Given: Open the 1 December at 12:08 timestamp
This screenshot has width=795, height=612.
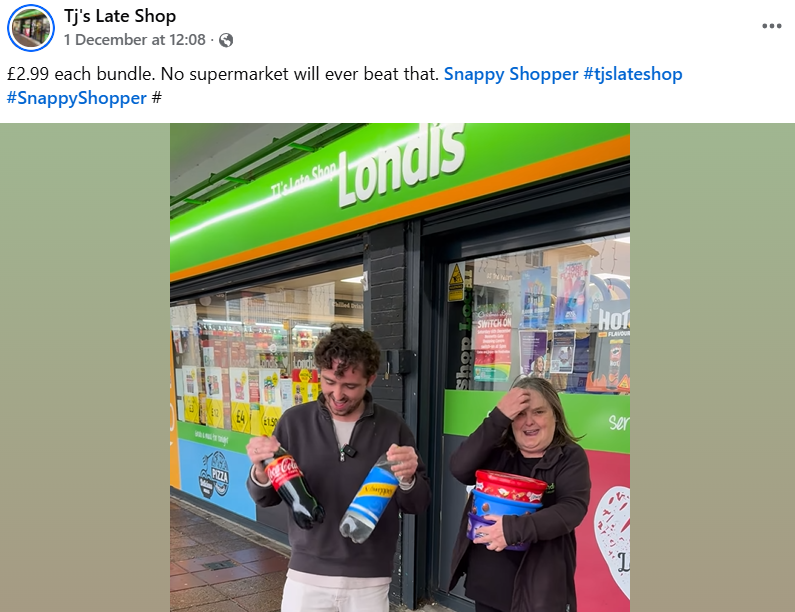Looking at the screenshot, I should pyautogui.click(x=135, y=40).
